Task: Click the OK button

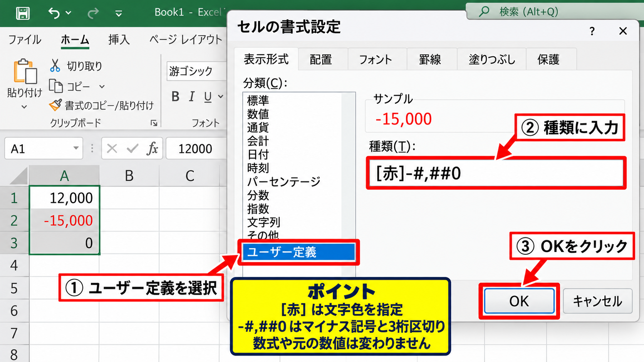Action: [519, 301]
